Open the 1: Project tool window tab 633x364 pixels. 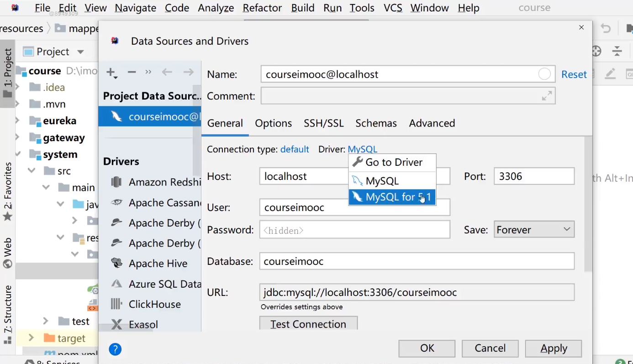click(8, 73)
